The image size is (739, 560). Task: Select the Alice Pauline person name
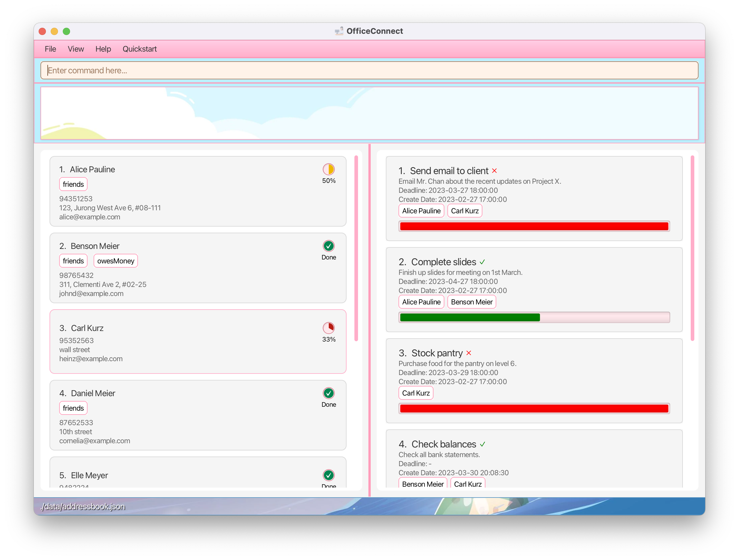click(92, 170)
